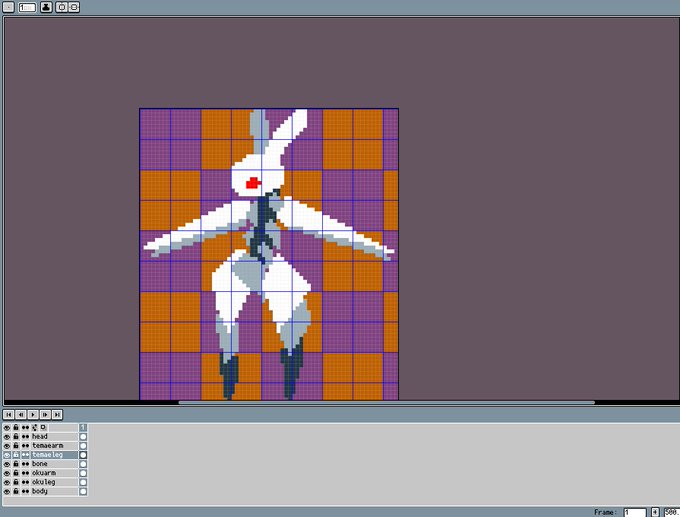The image size is (680, 517).
Task: Click the small button beside Frame field
Action: click(x=655, y=512)
